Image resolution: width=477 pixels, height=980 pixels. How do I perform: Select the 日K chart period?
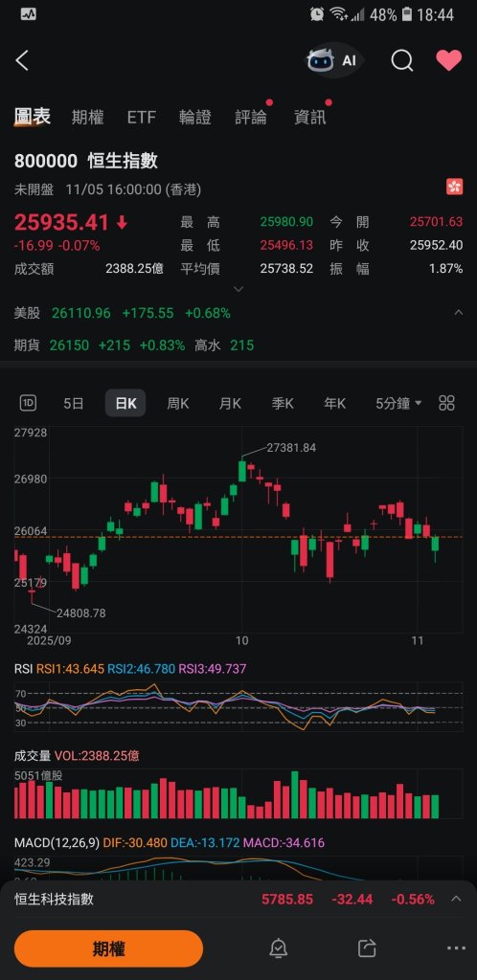click(x=125, y=403)
